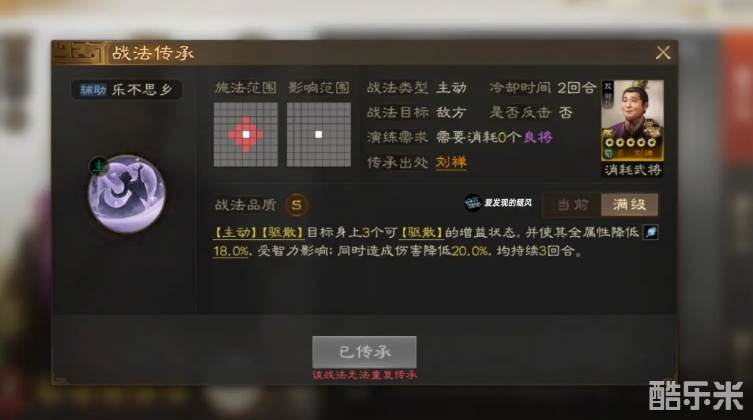Image resolution: width=753 pixels, height=420 pixels.
Task: Click the S 战法品质 quality badge
Action: 296,205
